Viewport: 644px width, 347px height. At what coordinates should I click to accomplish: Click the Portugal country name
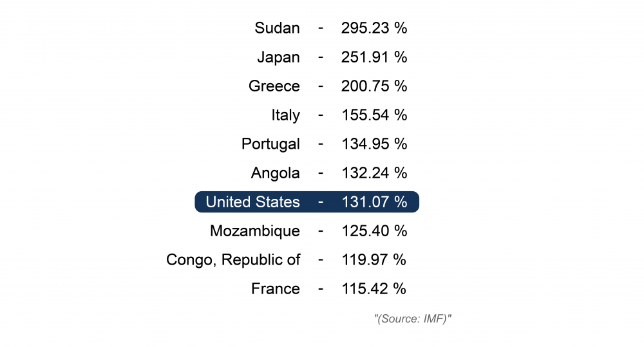point(270,144)
